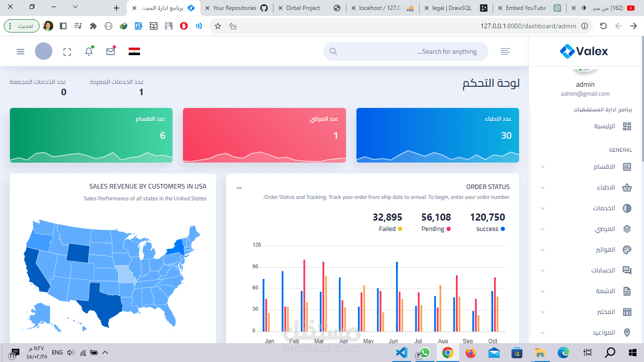The image size is (644, 362).
Task: Open Visual Studio Code from taskbar
Action: tap(401, 352)
